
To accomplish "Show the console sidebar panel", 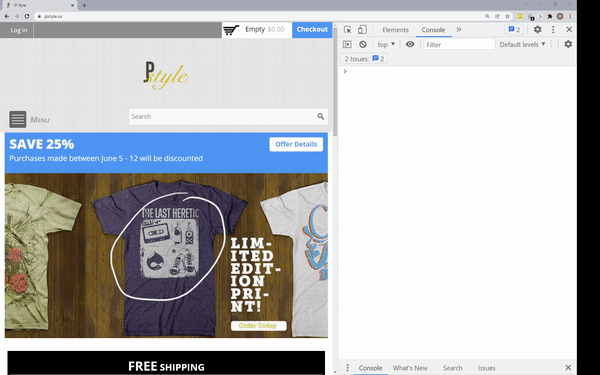I will point(347,44).
